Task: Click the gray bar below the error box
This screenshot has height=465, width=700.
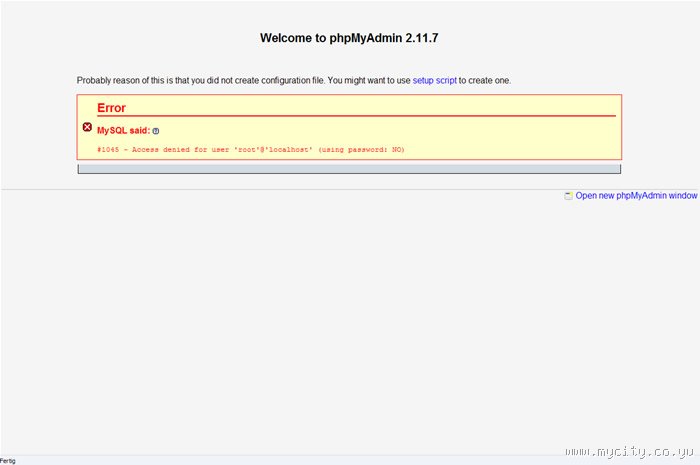Action: pos(349,169)
